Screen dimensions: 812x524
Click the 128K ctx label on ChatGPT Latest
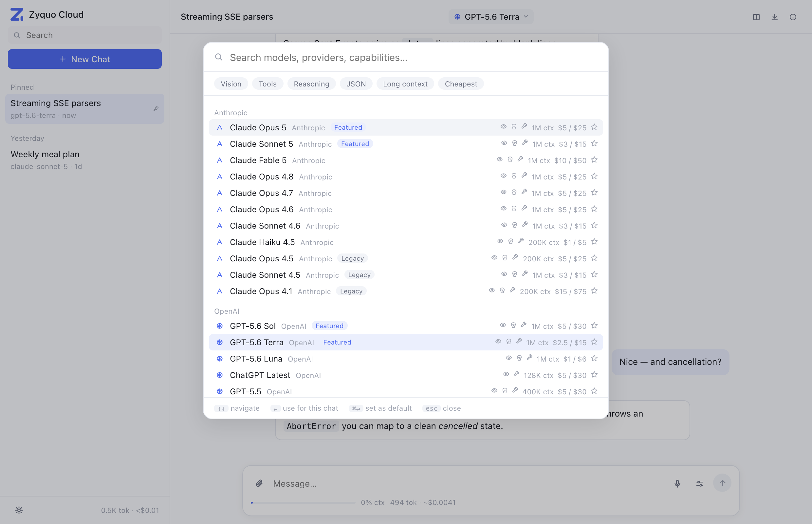point(538,375)
